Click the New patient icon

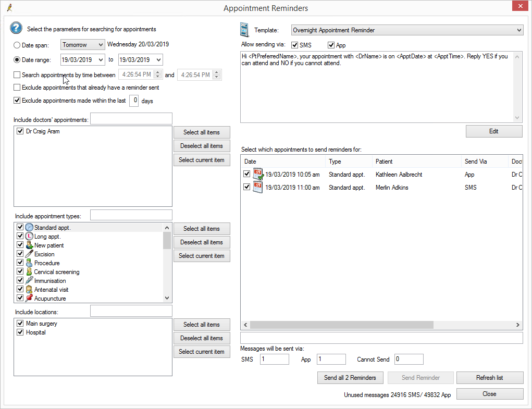[30, 245]
